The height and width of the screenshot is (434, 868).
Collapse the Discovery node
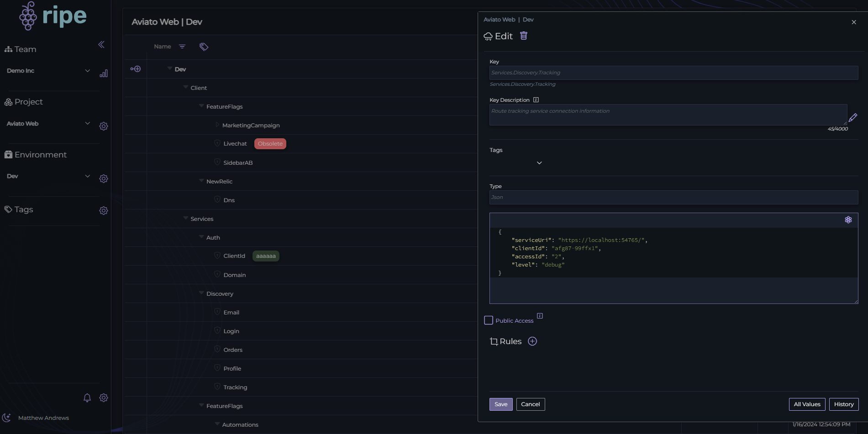click(x=201, y=293)
